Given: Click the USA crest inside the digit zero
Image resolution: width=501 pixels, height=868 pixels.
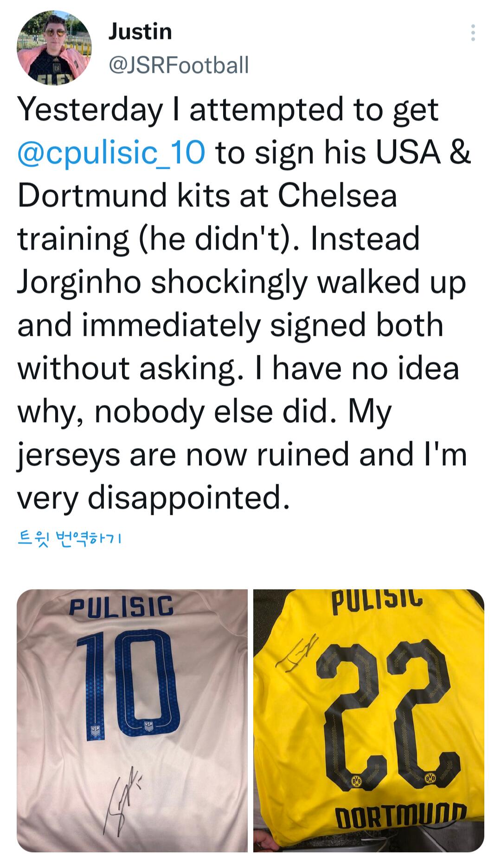Looking at the screenshot, I should pyautogui.click(x=148, y=726).
